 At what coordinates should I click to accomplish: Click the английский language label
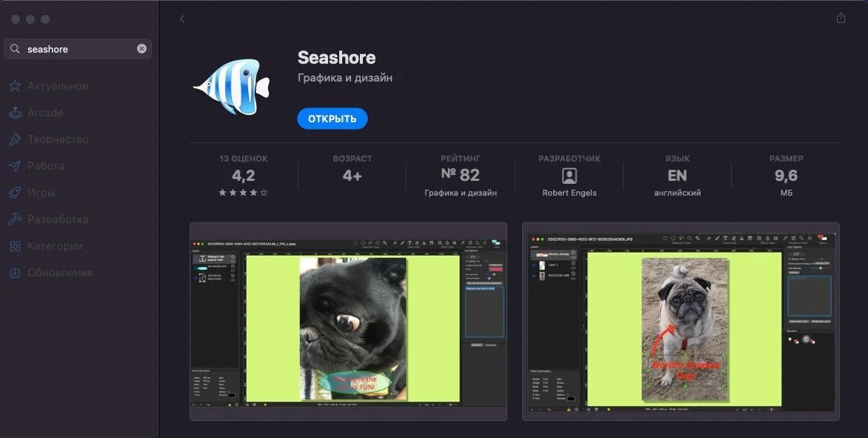pyautogui.click(x=677, y=193)
